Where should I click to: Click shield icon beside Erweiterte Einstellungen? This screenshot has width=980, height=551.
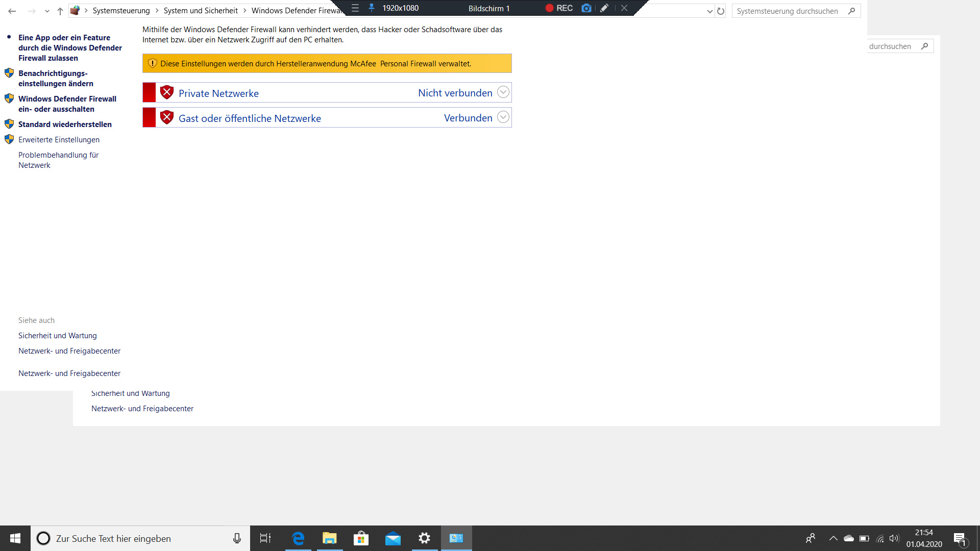[9, 139]
